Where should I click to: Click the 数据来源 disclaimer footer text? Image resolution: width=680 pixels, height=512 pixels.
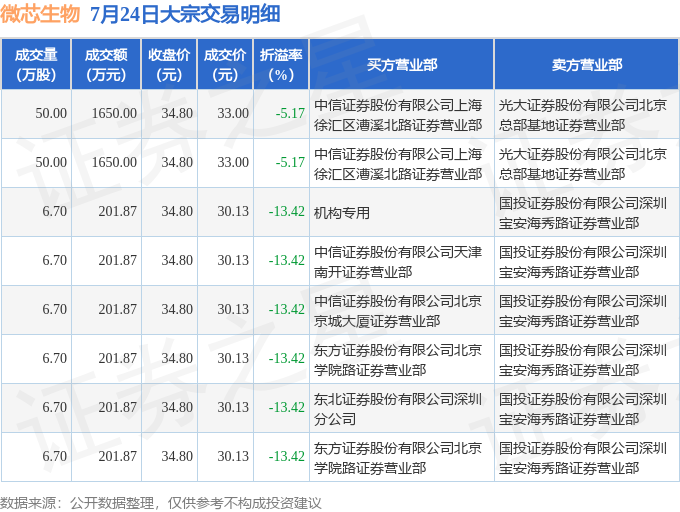160,503
